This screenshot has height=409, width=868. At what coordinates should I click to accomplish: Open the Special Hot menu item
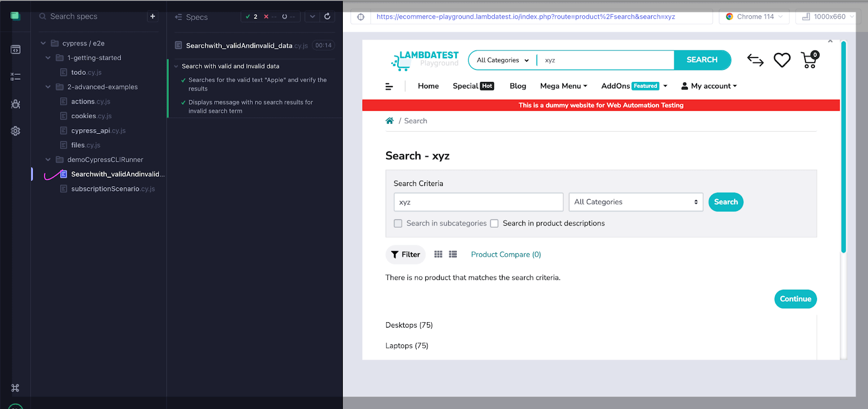(x=473, y=86)
